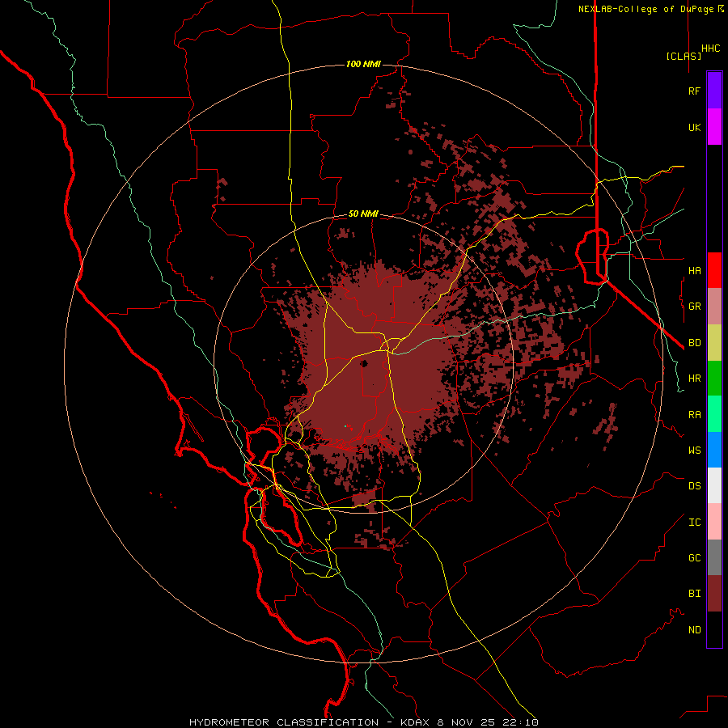Click the RA legend label
The image size is (728, 728).
[x=695, y=415]
